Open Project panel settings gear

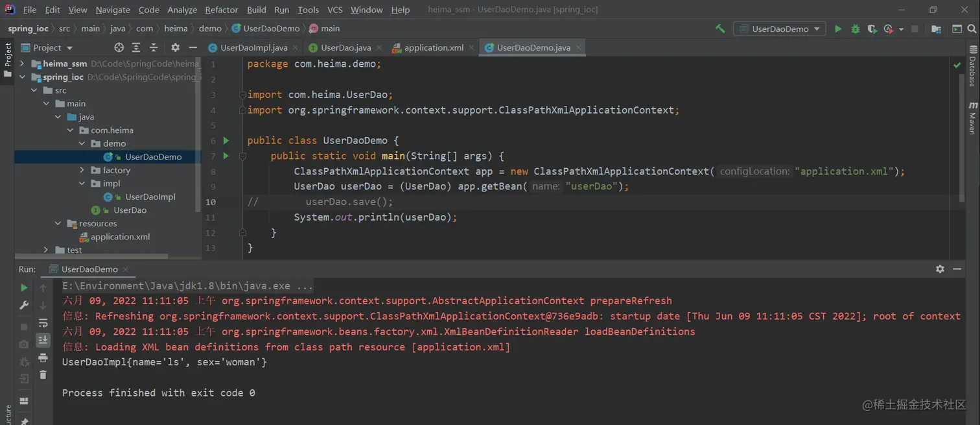point(175,47)
